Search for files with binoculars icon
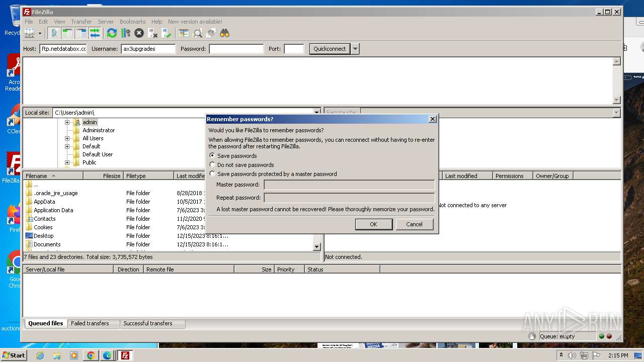 (224, 33)
